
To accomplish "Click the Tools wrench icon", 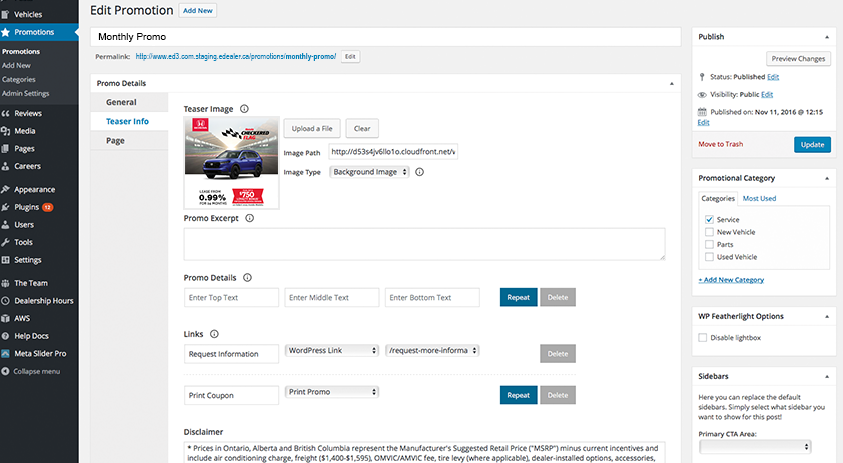I will point(5,243).
